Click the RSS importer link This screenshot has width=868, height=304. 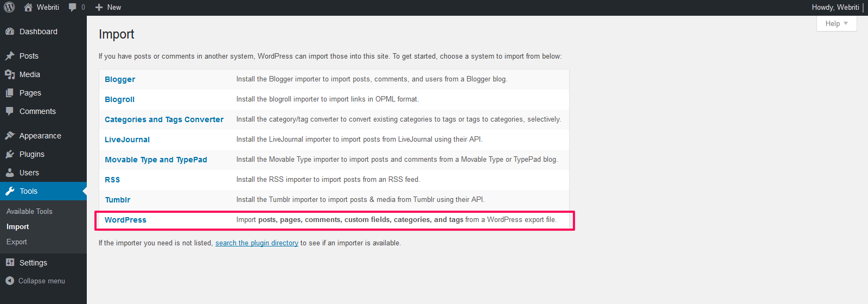(x=112, y=180)
